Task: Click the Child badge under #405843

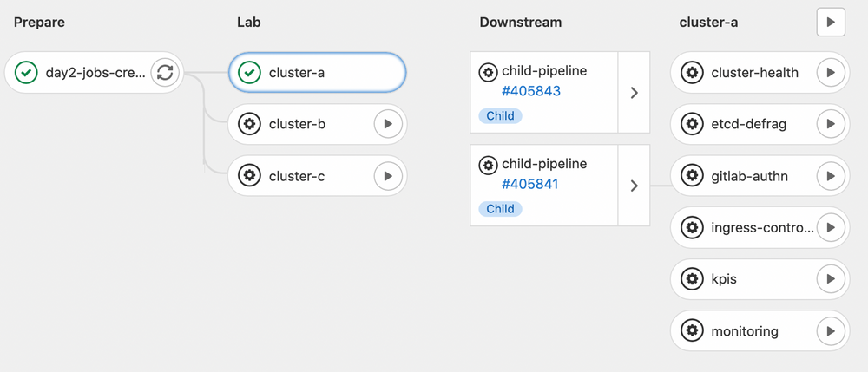Action: pyautogui.click(x=500, y=116)
